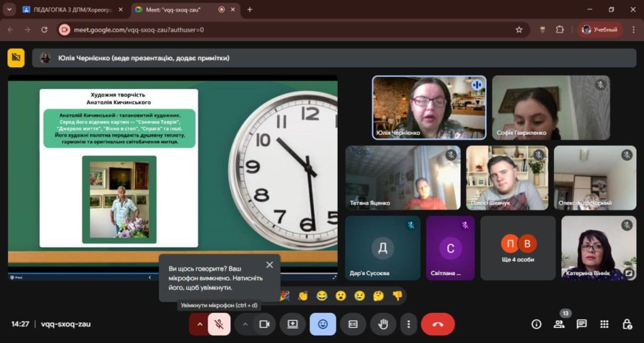Expand video settings arrow beside camera
Viewport: 644px width, 343px height.
(245, 324)
